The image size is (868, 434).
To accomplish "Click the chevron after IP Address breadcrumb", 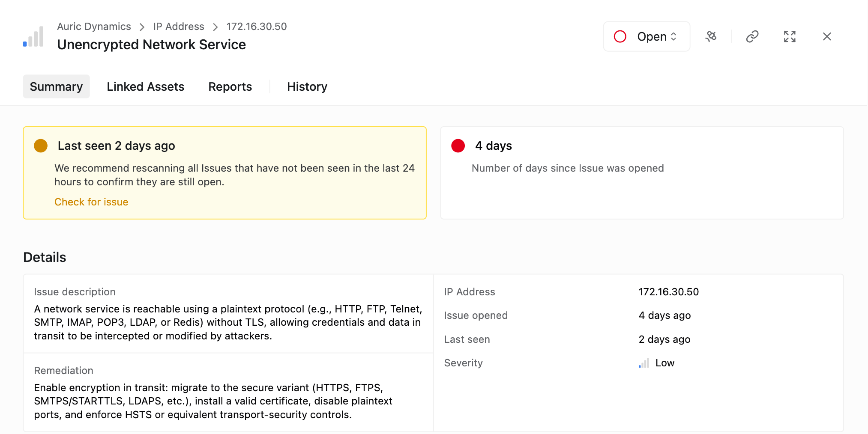I will pyautogui.click(x=215, y=27).
